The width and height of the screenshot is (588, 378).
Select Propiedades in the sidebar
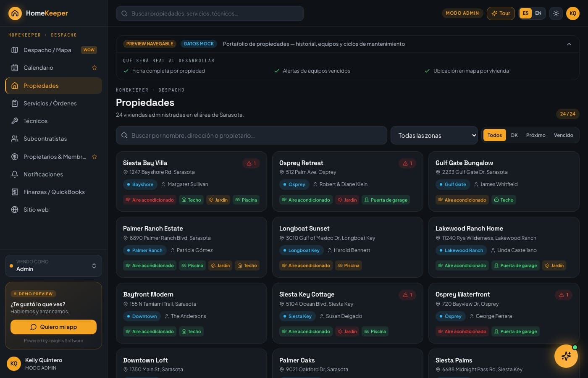53,86
